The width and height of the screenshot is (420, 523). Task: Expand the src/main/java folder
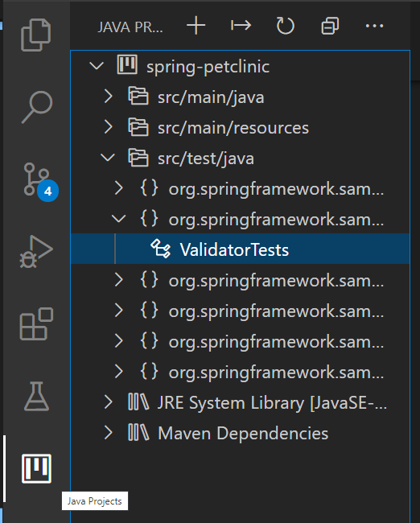click(108, 97)
